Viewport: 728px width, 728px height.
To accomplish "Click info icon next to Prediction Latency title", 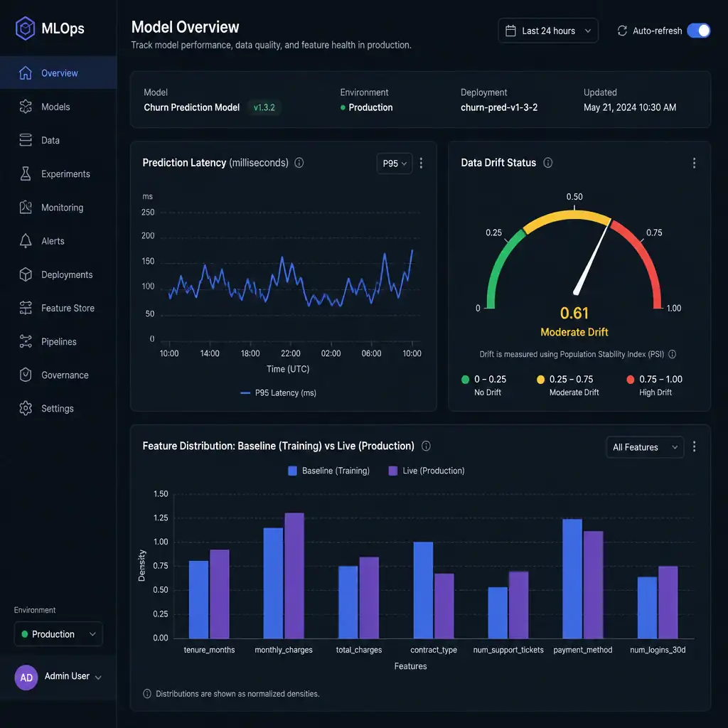I will [299, 163].
